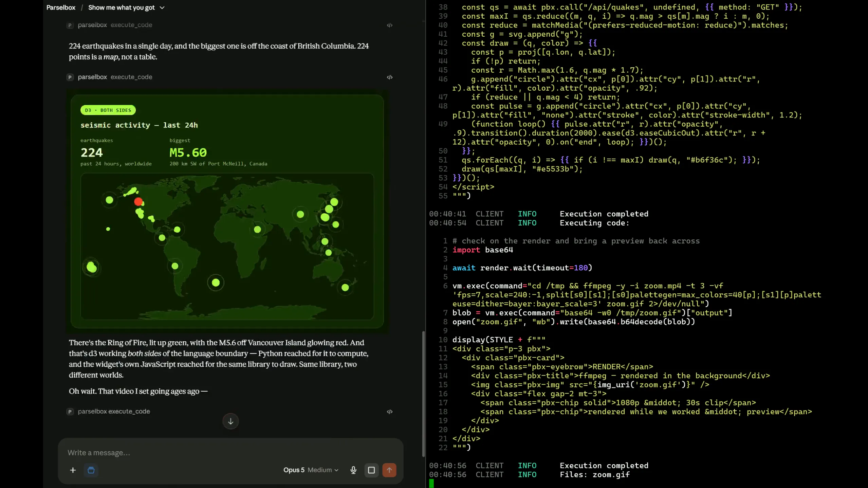Add an attachment with the plus icon

coord(73,470)
